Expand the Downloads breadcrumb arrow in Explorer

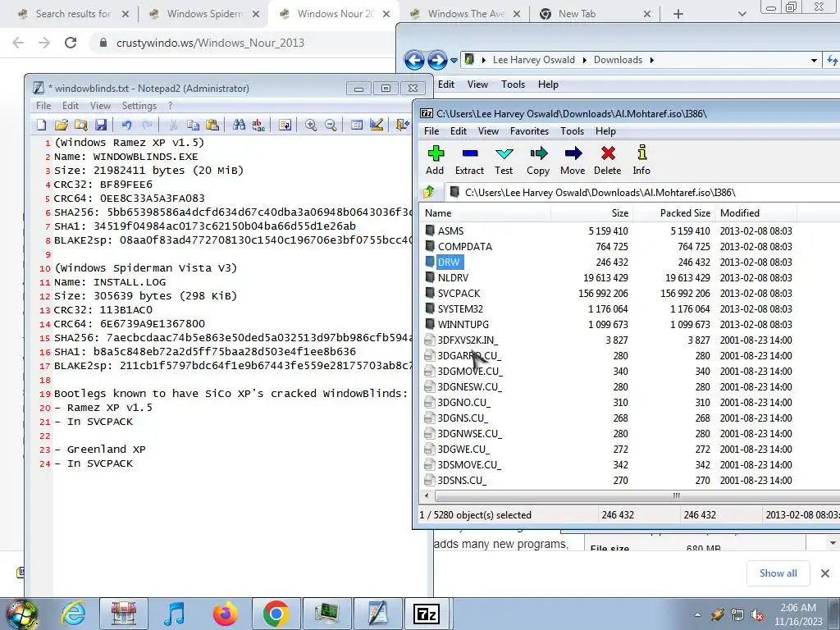[x=651, y=60]
